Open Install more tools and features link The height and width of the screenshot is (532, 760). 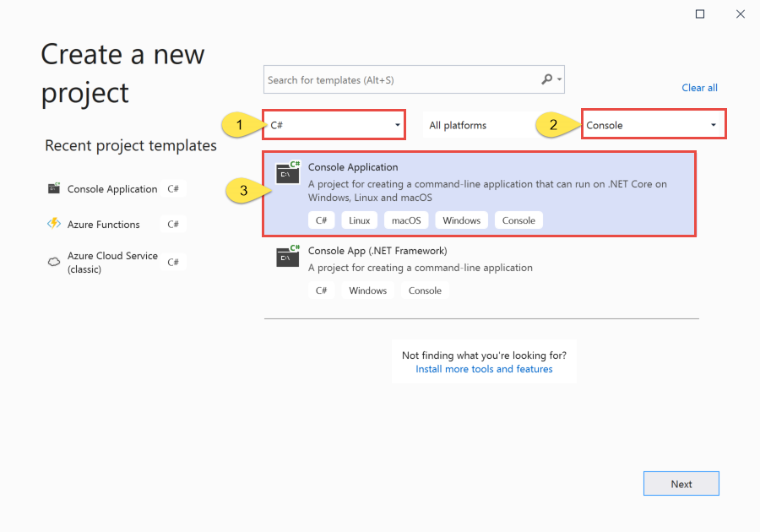pos(484,369)
